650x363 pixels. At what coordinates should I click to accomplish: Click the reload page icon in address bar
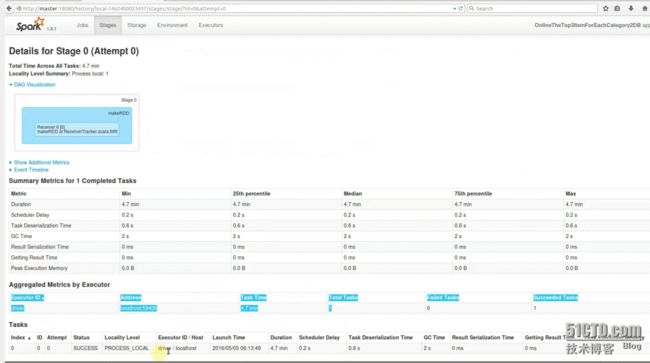(461, 8)
